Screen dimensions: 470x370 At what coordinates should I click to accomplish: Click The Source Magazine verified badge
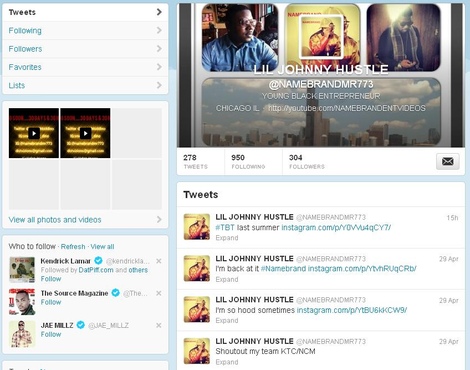[116, 293]
